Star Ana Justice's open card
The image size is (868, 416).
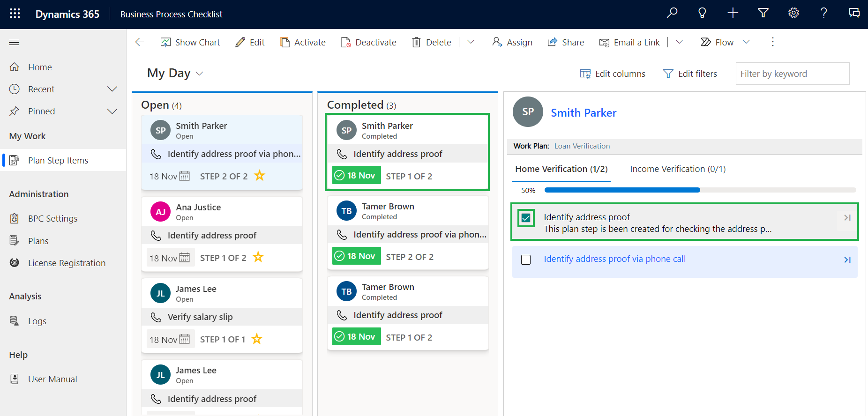(x=258, y=257)
